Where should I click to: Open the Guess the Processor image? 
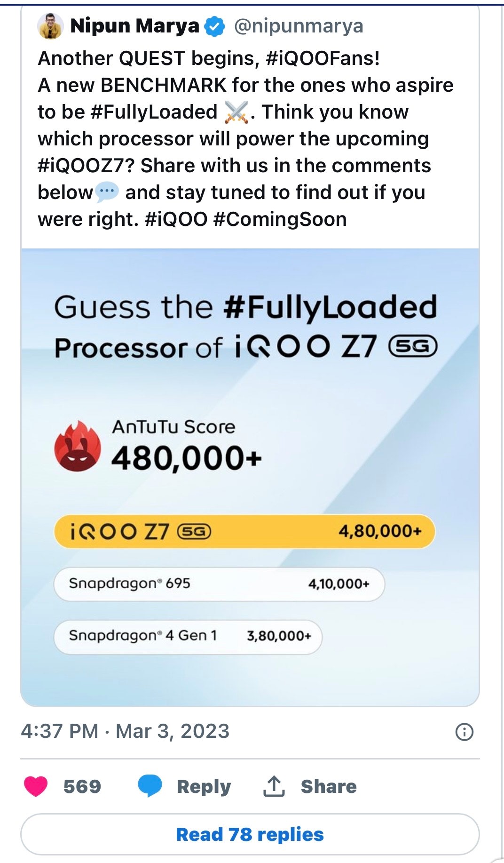pos(250,477)
